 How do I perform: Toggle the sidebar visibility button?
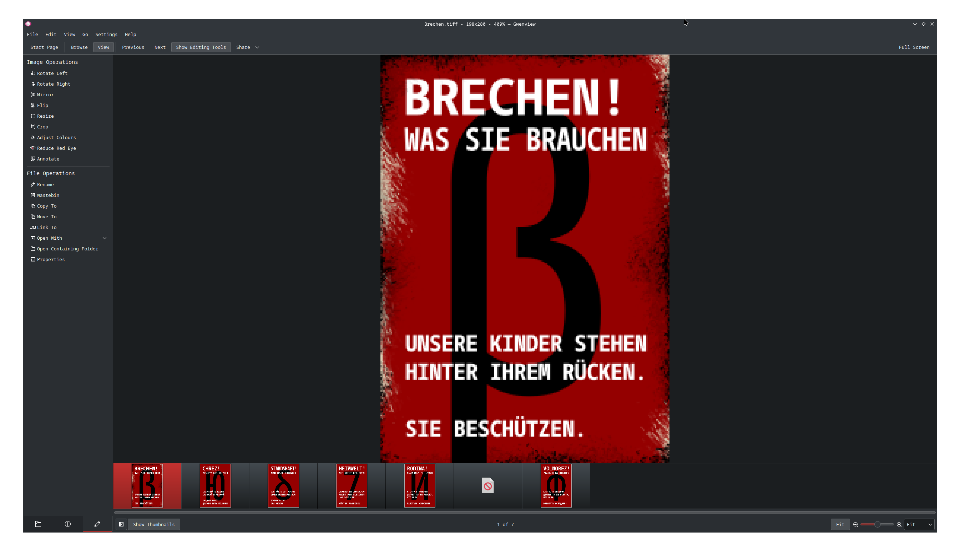point(121,525)
